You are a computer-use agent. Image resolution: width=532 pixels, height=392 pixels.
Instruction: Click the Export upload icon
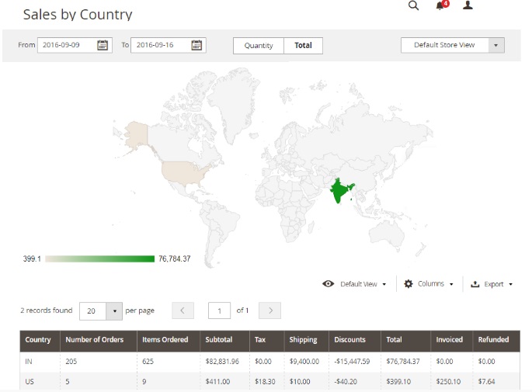click(475, 284)
